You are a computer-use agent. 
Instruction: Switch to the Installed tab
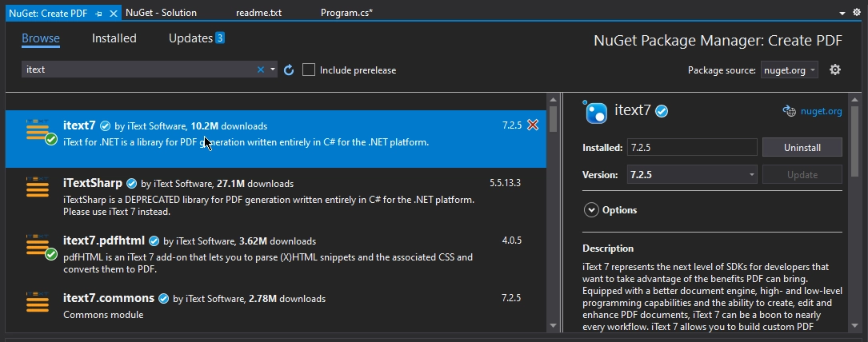[x=114, y=38]
